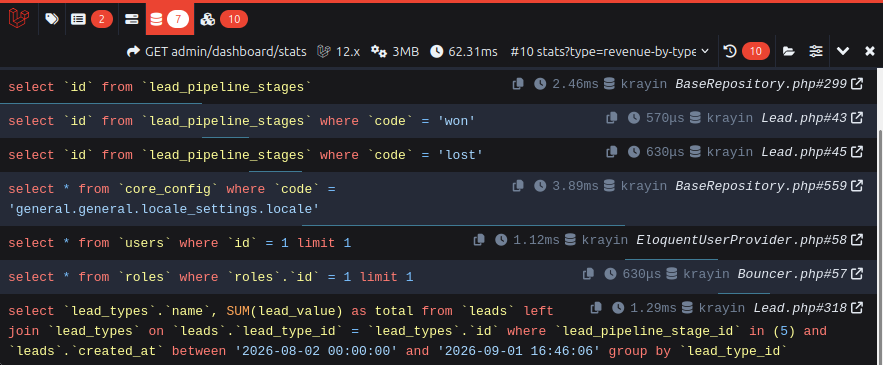The image size is (883, 365).
Task: Click the 1.12ms duration value
Action: tap(536, 241)
